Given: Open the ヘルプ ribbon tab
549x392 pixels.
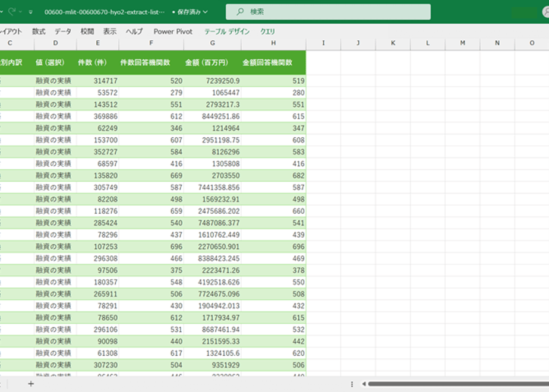Looking at the screenshot, I should click(134, 31).
